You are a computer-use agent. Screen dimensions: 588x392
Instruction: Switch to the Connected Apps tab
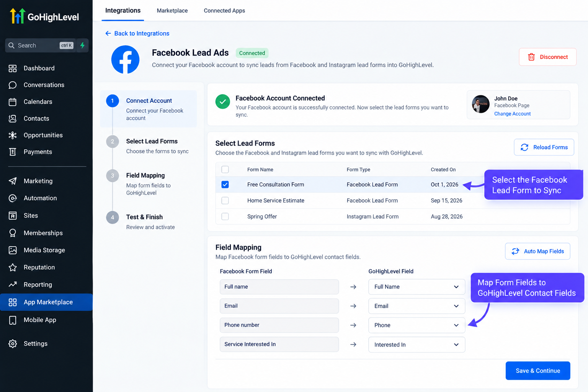224,11
